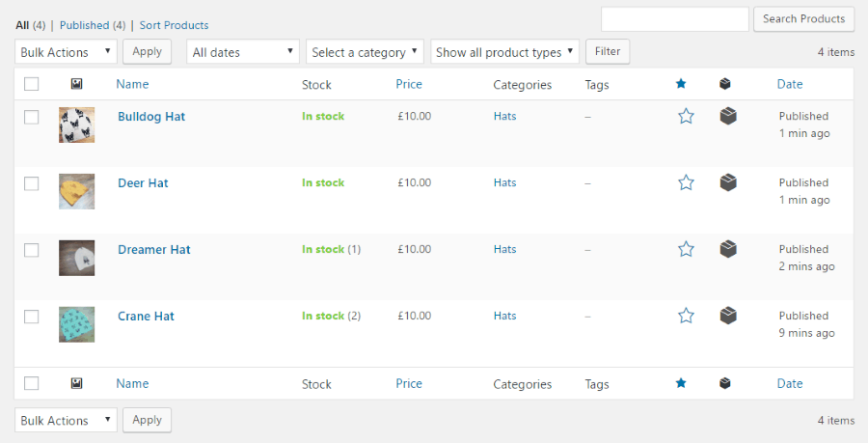868x443 pixels.
Task: Click product type box icon for Dreamer Hat
Action: click(728, 249)
